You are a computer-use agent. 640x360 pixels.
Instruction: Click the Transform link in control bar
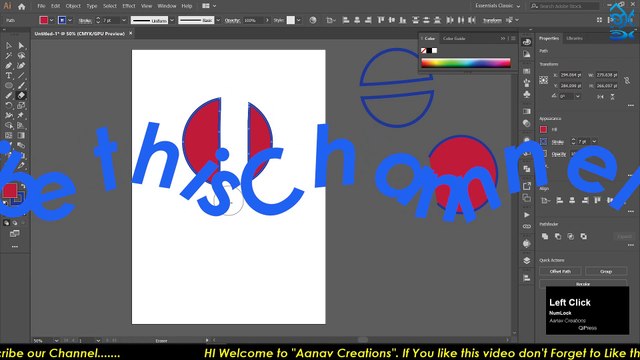click(x=492, y=20)
